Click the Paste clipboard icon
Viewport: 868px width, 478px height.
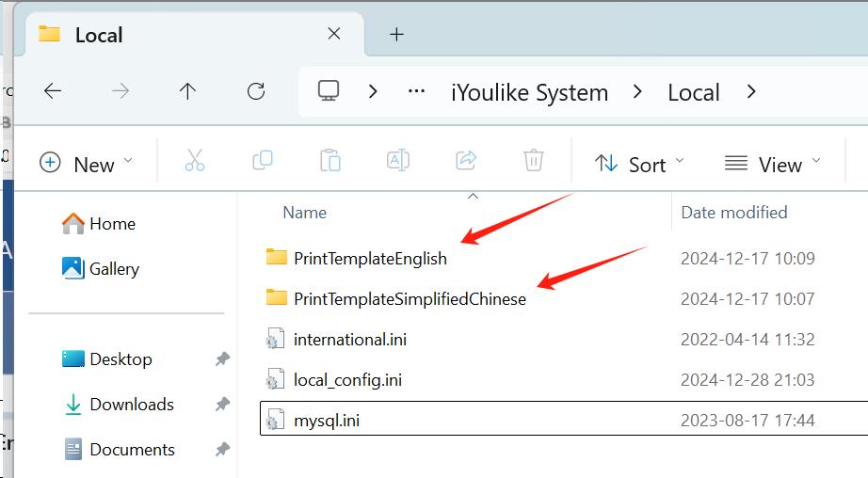click(330, 162)
